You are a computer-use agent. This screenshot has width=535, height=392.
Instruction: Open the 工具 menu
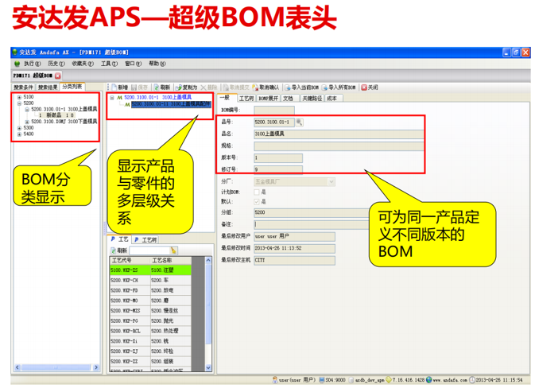109,64
